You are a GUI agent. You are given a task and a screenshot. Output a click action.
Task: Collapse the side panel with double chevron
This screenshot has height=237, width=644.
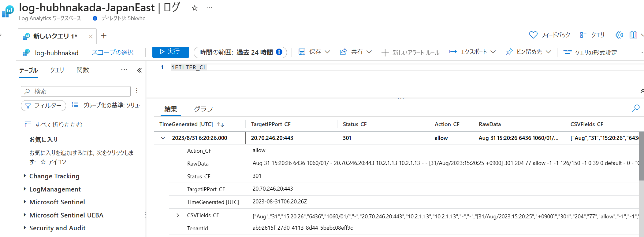coord(139,71)
